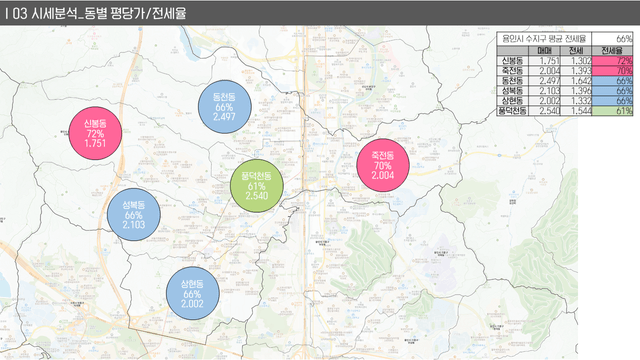Image resolution: width=640 pixels, height=360 pixels.
Task: Select the 풍덕천동 row label in the table
Action: tap(513, 111)
